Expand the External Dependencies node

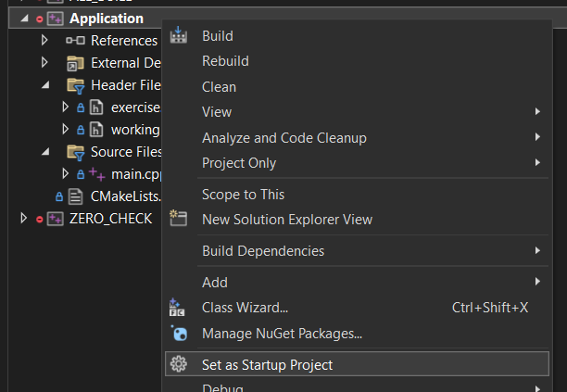[x=44, y=62]
